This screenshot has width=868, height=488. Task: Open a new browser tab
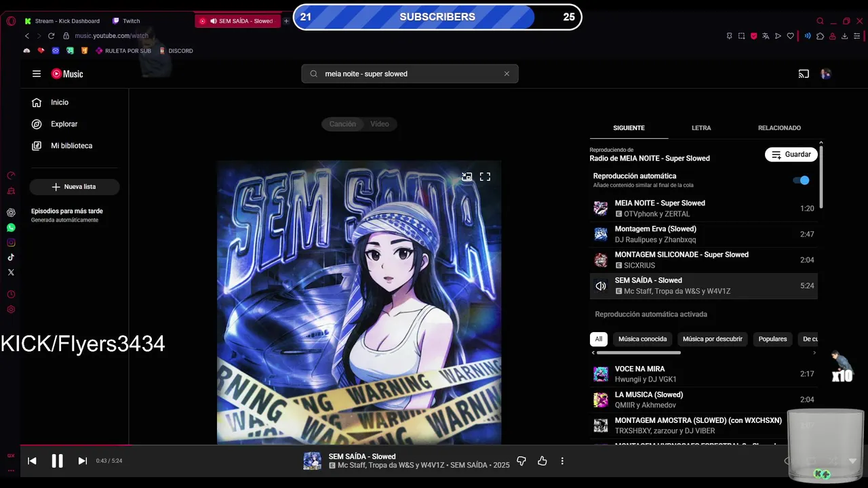click(286, 21)
